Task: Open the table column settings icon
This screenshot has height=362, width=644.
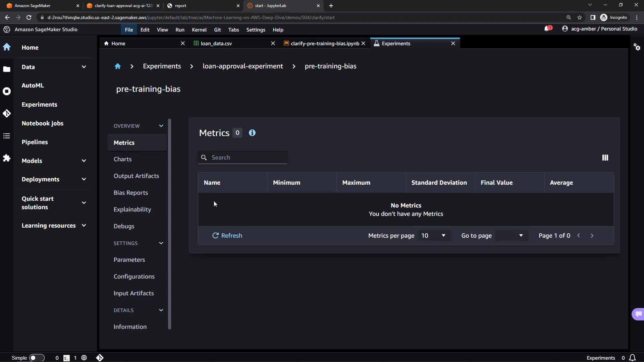Action: pos(605,158)
